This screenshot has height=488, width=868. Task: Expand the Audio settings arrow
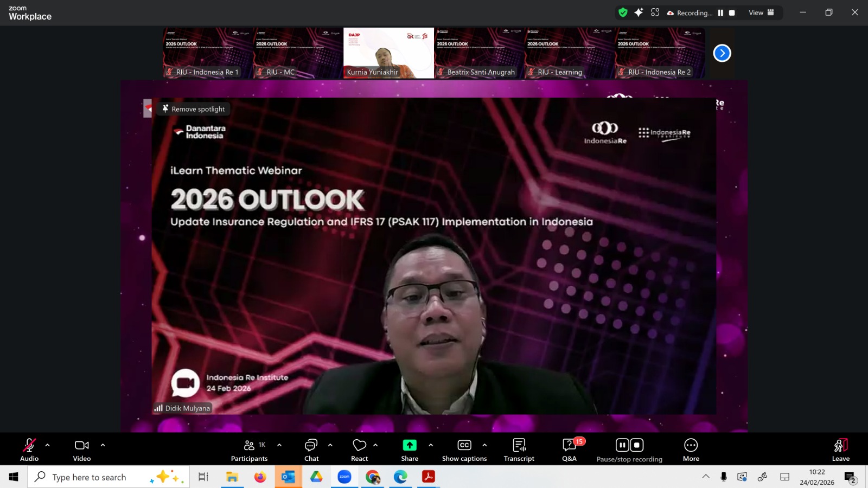tap(48, 445)
